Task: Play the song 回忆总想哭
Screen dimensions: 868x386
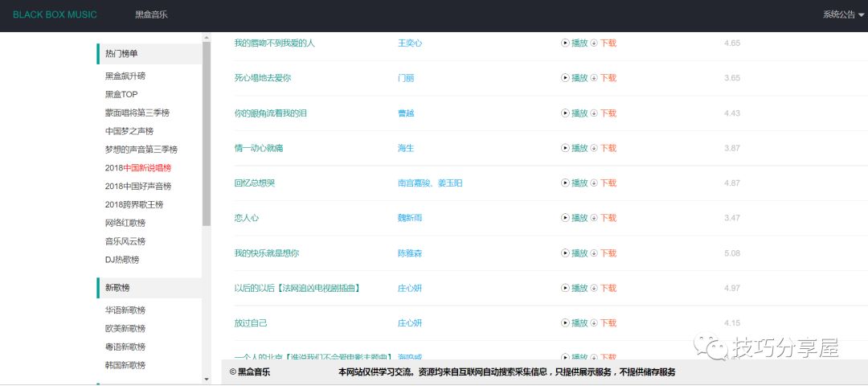Action: coord(575,183)
